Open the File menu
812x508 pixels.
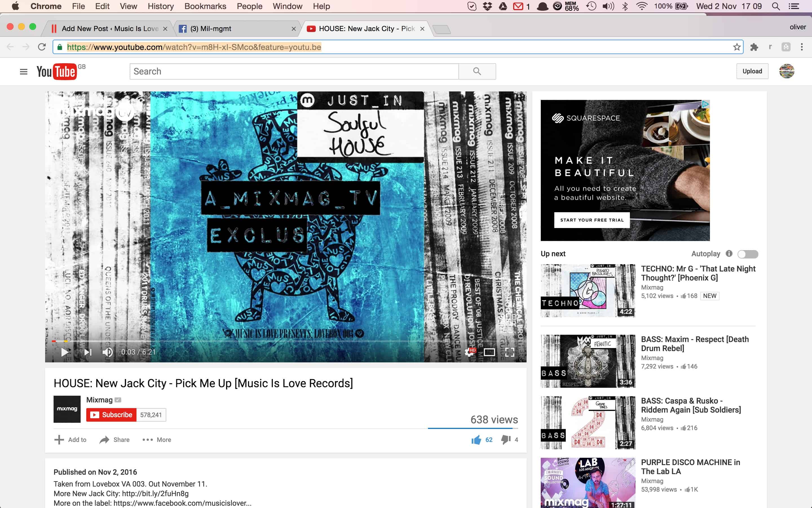coord(78,6)
